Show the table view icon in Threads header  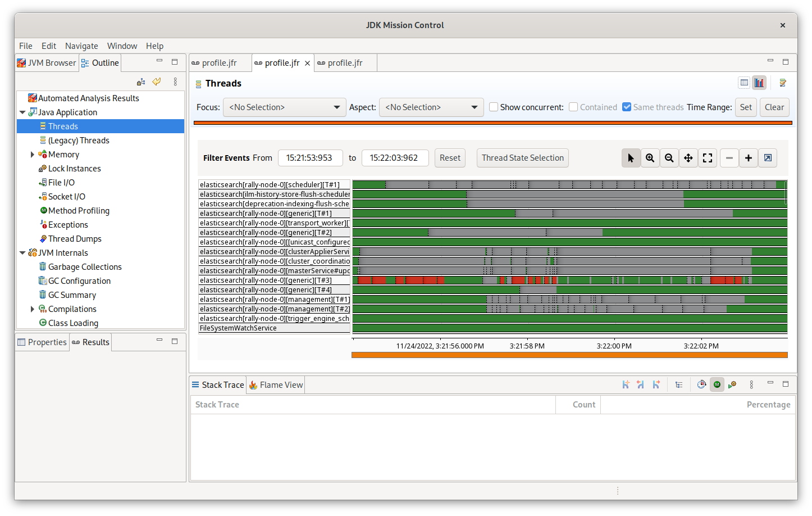[744, 83]
